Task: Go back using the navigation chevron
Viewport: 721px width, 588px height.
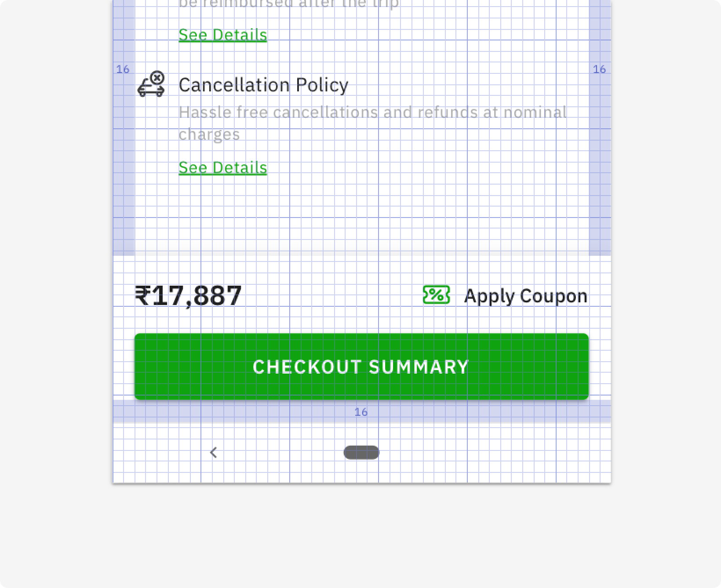Action: click(x=214, y=452)
